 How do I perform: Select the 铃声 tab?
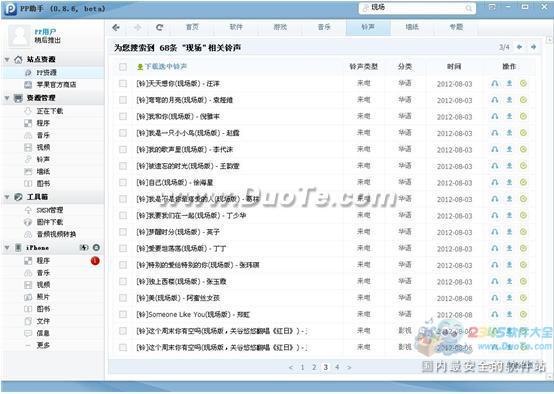tap(368, 27)
